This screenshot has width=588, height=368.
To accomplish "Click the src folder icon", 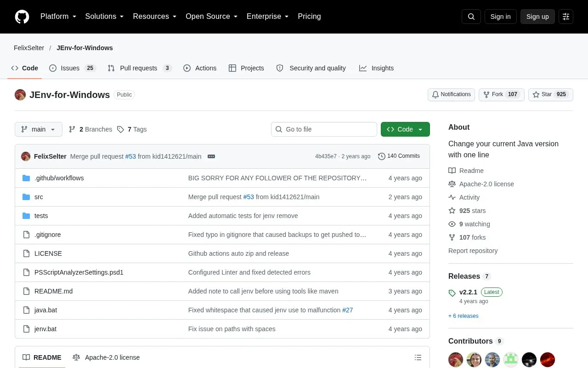I will point(26,197).
